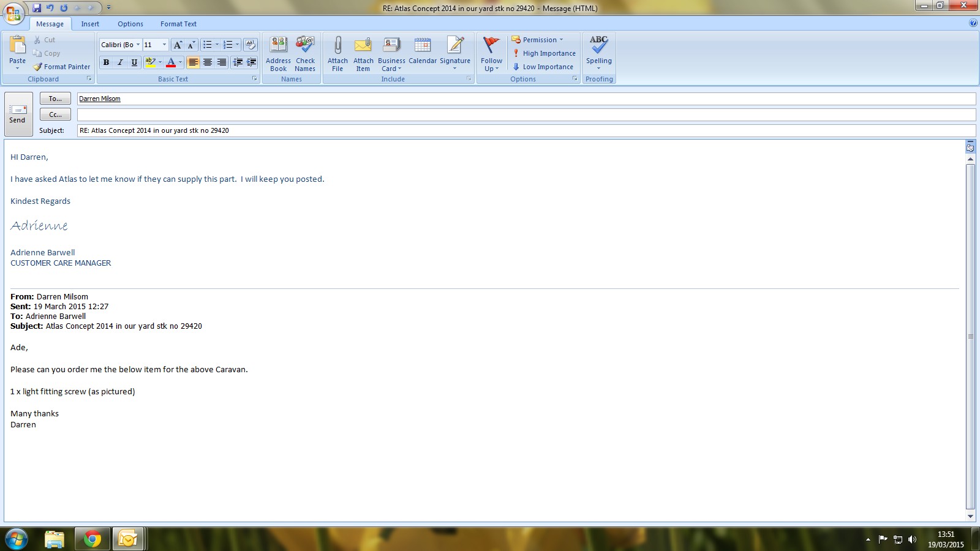
Task: Click the message body vertical scrollbar
Action: click(970, 337)
